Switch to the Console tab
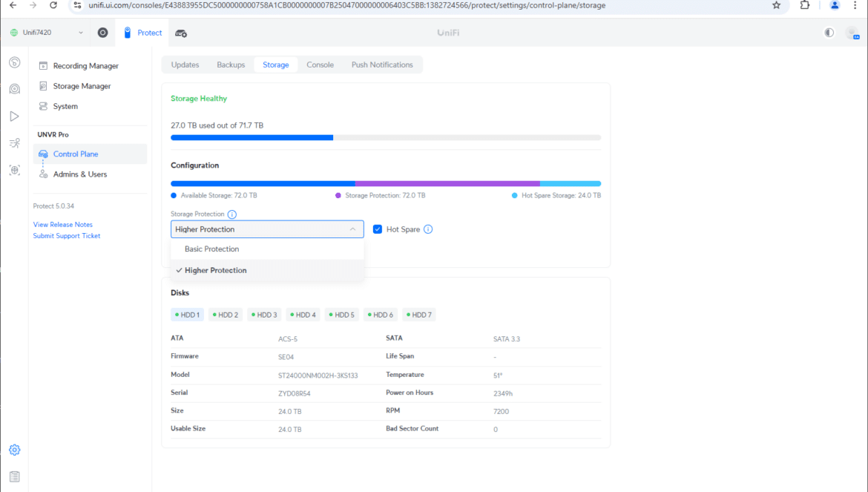This screenshot has height=492, width=868. (320, 65)
